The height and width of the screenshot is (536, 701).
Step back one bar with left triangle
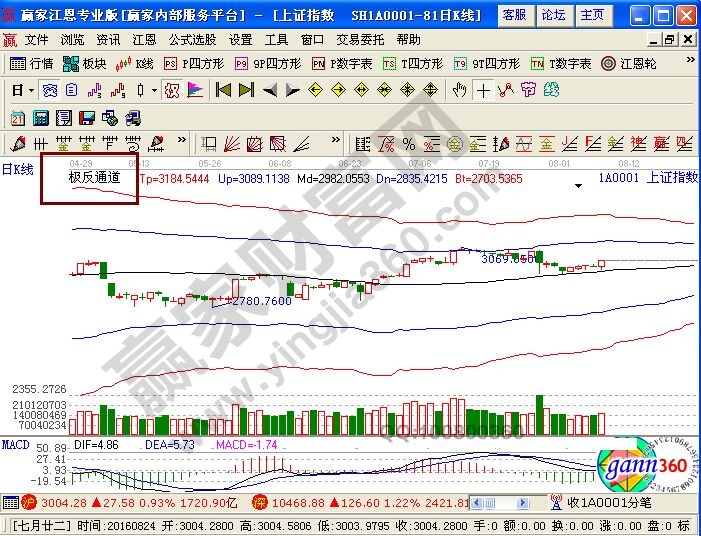[270, 91]
